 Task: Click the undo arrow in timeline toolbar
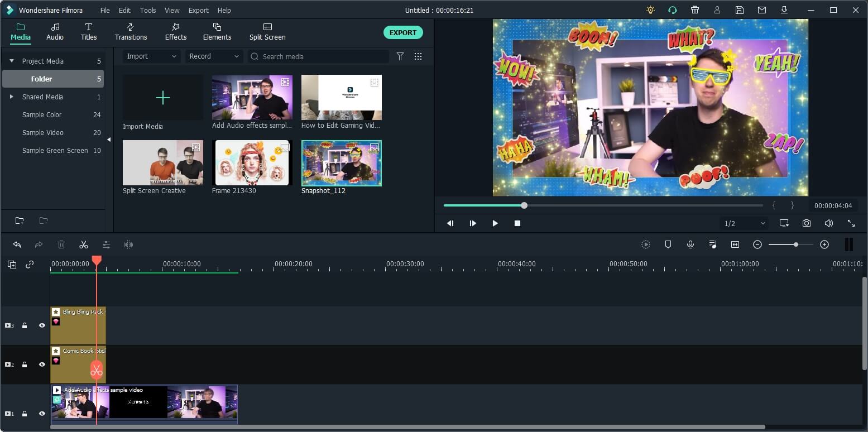coord(17,244)
